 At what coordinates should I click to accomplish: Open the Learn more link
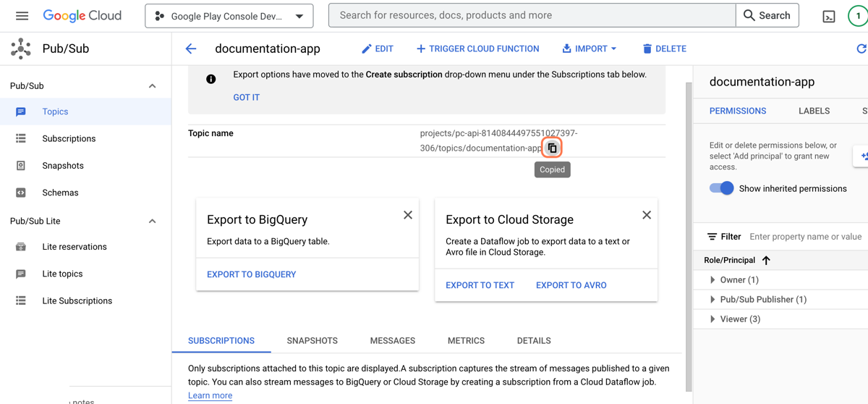(210, 395)
